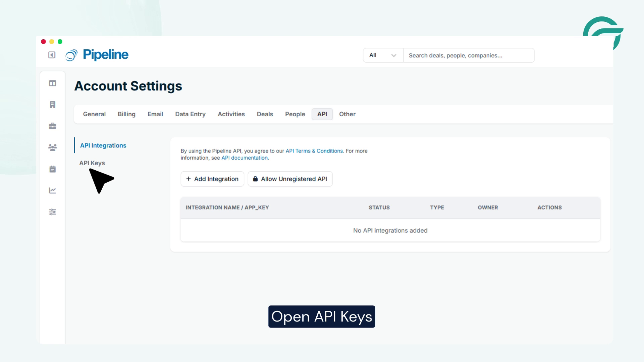The width and height of the screenshot is (644, 362).
Task: Select the Companies building icon in sidebar
Action: pos(52,105)
